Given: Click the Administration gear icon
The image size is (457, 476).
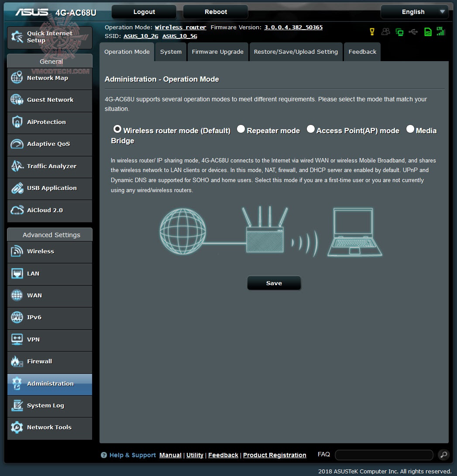Looking at the screenshot, I should pyautogui.click(x=17, y=383).
